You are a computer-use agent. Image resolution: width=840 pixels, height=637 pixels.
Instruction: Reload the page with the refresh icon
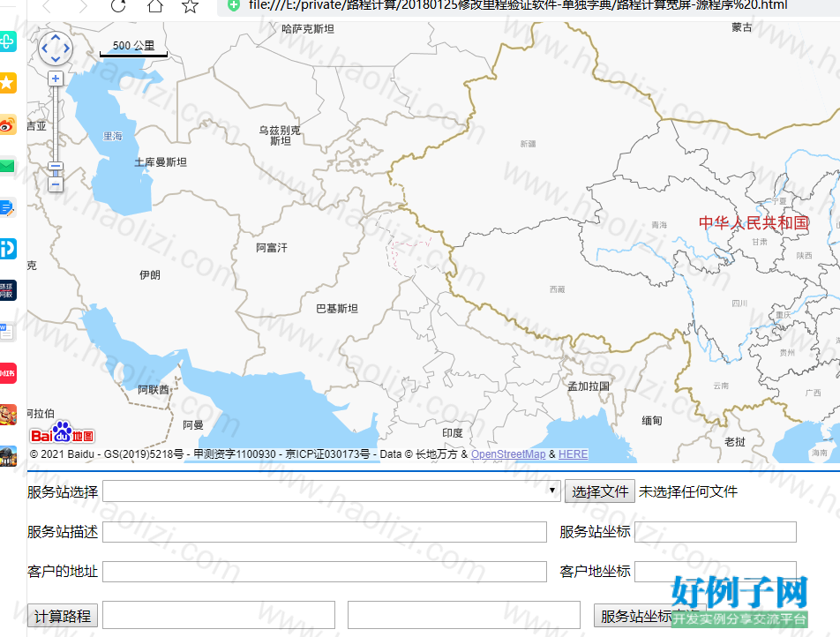[x=118, y=5]
